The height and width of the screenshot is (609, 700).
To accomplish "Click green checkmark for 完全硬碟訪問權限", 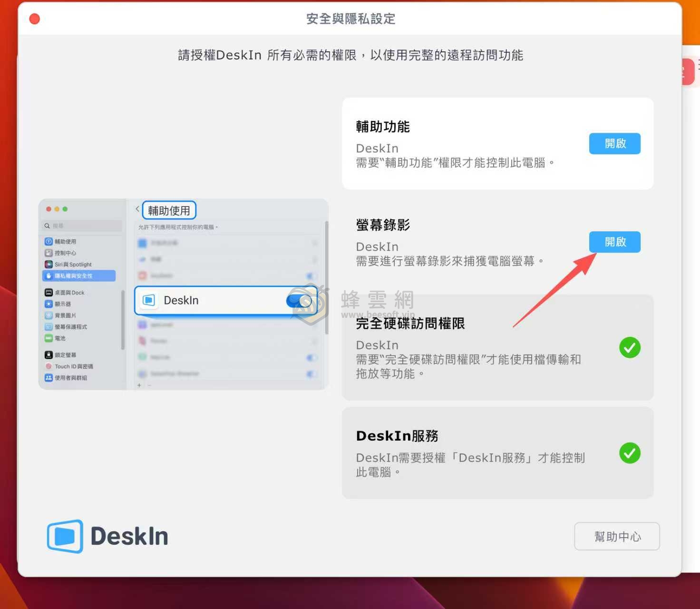I will pos(630,348).
